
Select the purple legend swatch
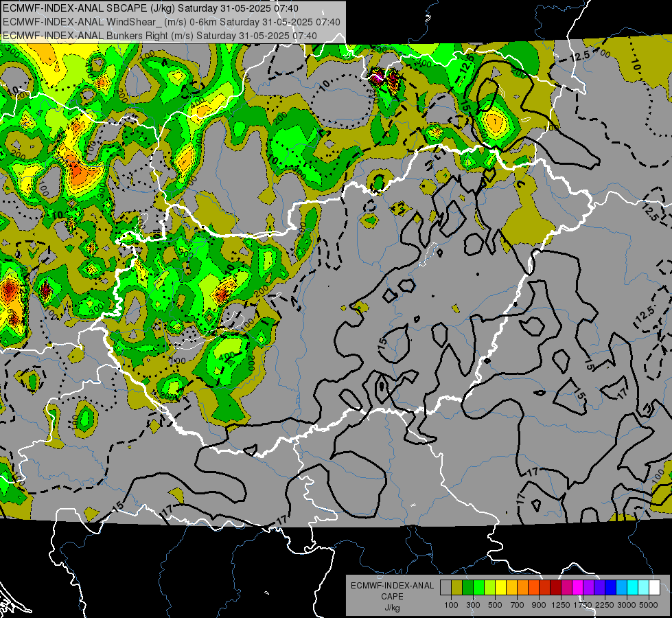tap(588, 587)
